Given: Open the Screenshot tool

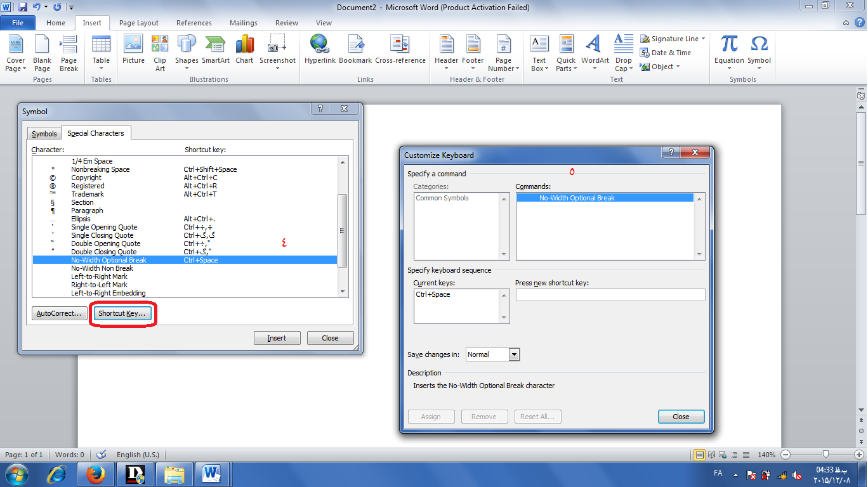Looking at the screenshot, I should (277, 53).
